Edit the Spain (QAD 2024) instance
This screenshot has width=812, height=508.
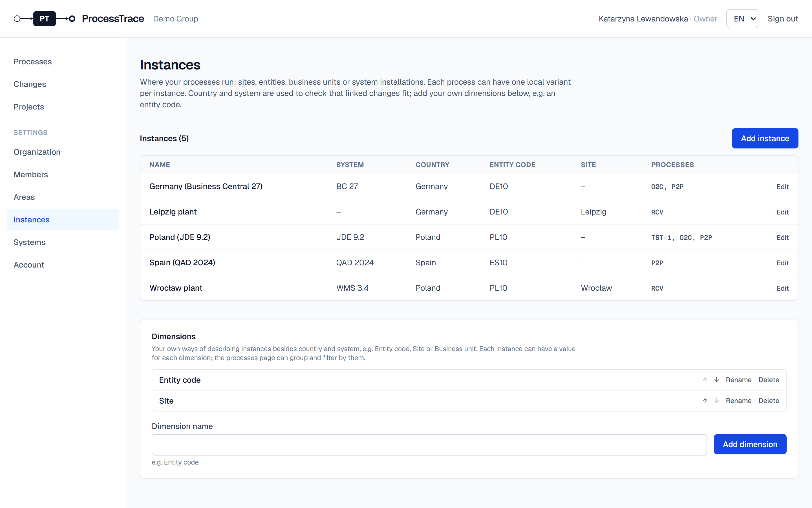coord(782,263)
